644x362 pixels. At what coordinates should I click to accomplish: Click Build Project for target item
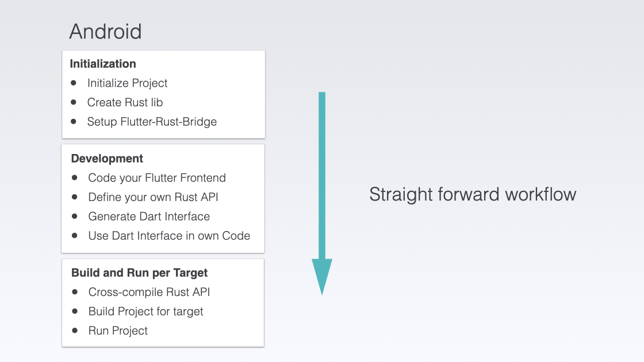(146, 311)
